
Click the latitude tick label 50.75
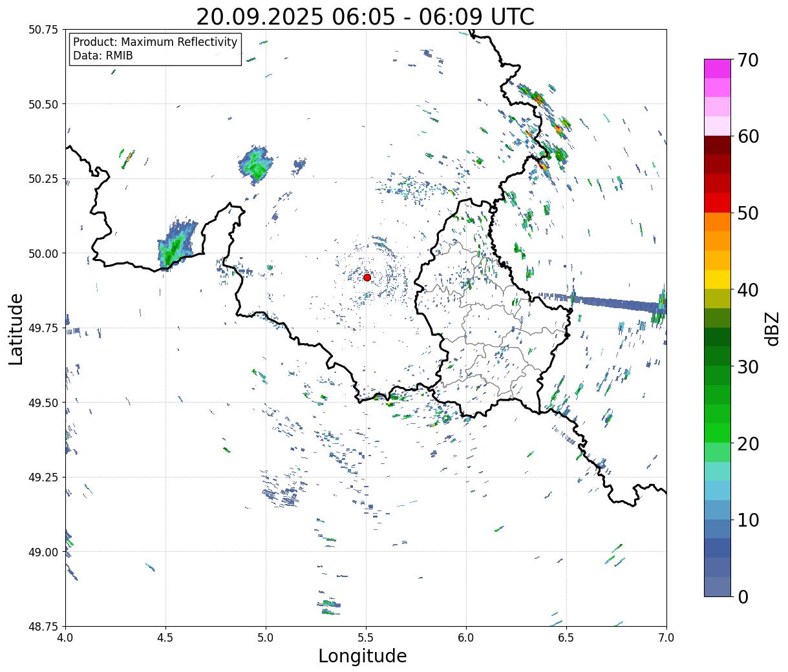(43, 30)
